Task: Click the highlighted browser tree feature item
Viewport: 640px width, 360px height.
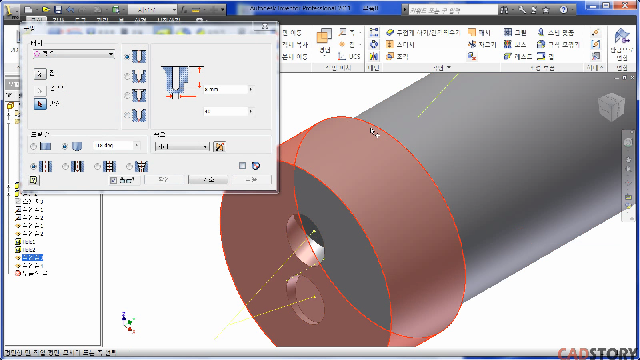Action: [x=32, y=257]
